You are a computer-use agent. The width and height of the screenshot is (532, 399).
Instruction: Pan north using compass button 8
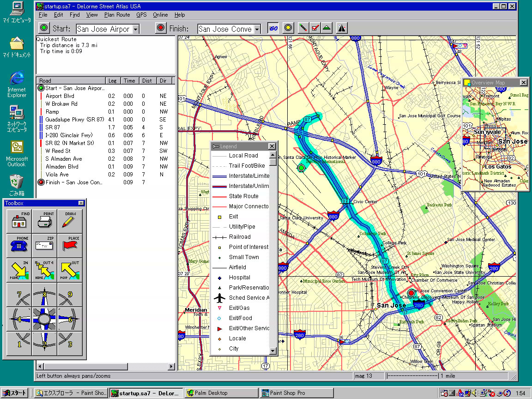pos(45,295)
